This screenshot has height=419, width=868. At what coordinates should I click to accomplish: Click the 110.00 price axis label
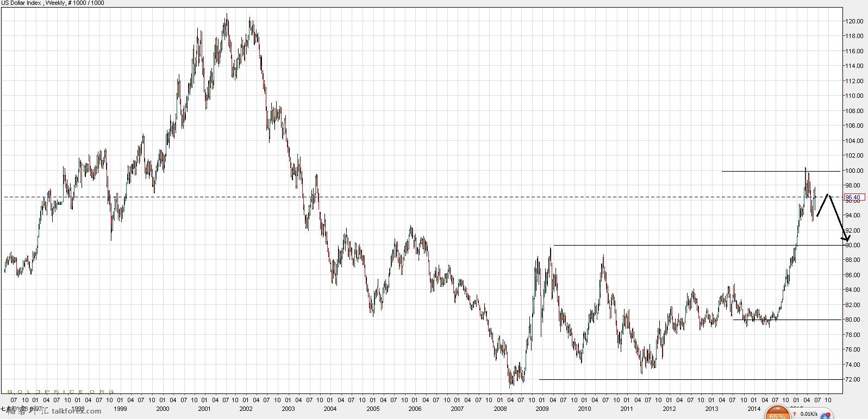[x=853, y=96]
